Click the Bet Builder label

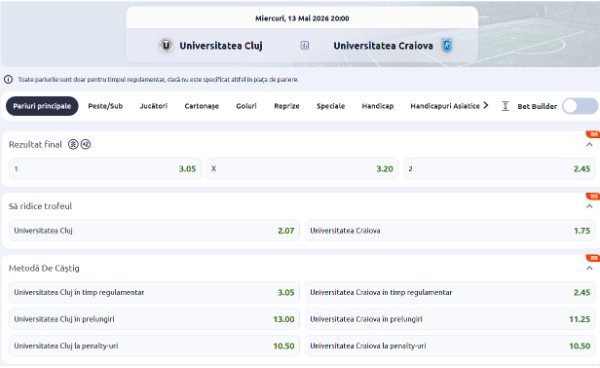[537, 106]
